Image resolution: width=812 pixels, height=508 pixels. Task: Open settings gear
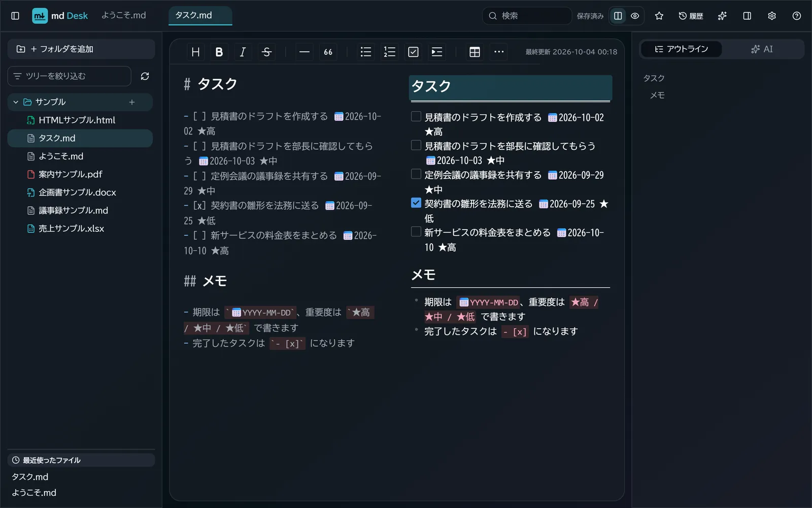click(x=772, y=16)
